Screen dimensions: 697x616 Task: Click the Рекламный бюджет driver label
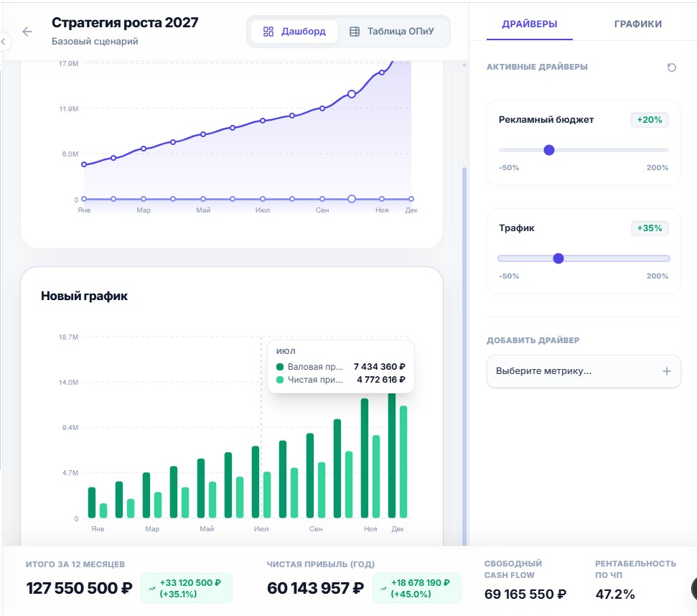click(546, 120)
